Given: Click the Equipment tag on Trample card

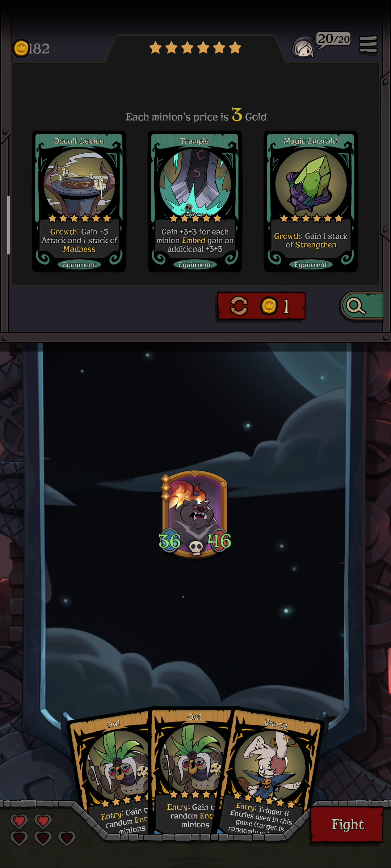Looking at the screenshot, I should [x=195, y=265].
